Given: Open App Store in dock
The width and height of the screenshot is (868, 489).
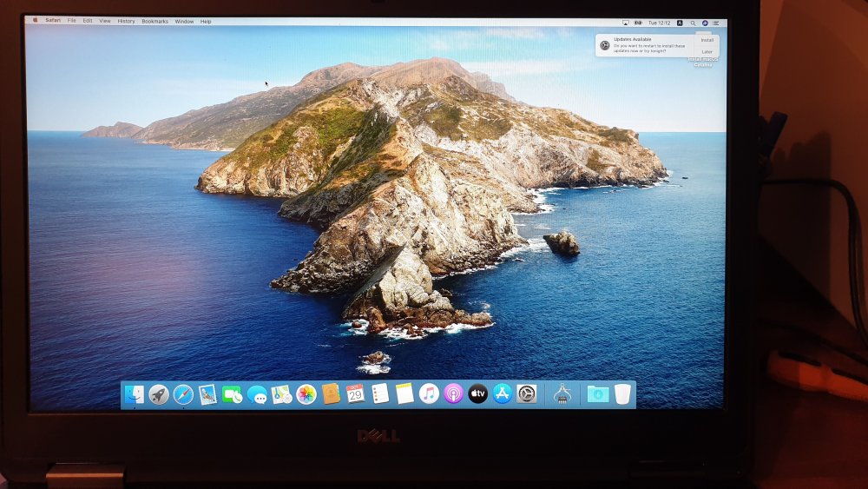Looking at the screenshot, I should pyautogui.click(x=503, y=393).
